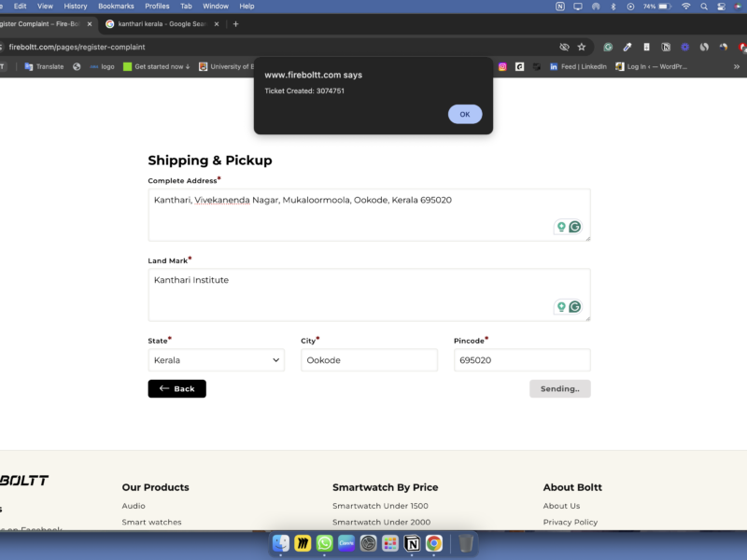Open Notion from the dock
This screenshot has height=560, width=747.
(412, 543)
